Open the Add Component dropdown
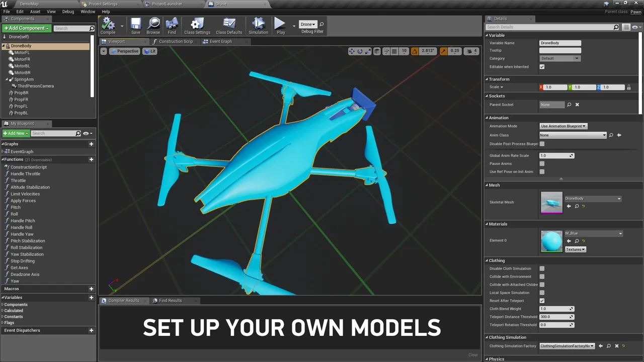This screenshot has width=644, height=362. click(26, 28)
